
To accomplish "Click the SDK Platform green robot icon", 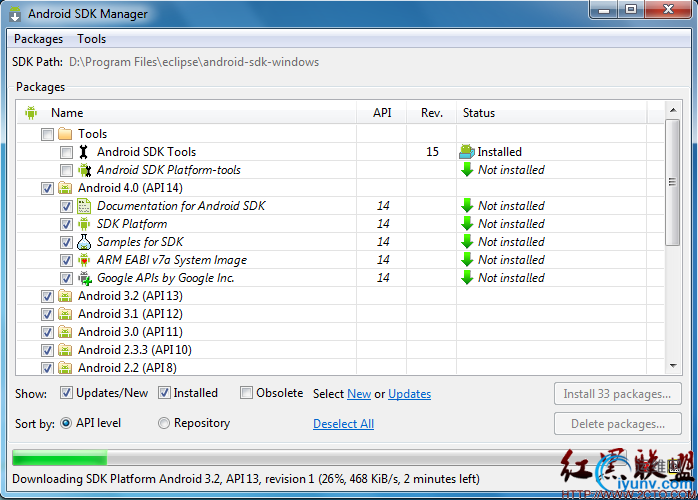I will tap(84, 224).
